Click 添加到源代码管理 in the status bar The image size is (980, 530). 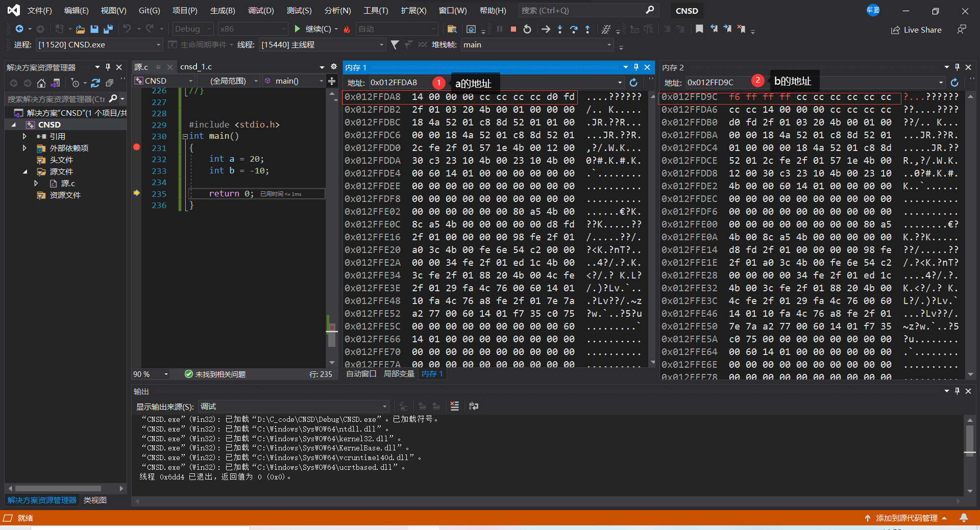906,518
